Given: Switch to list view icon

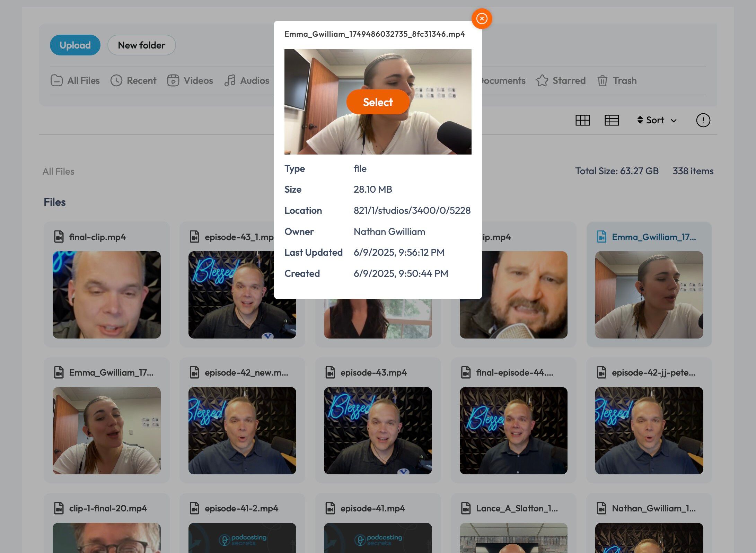Looking at the screenshot, I should [x=612, y=120].
